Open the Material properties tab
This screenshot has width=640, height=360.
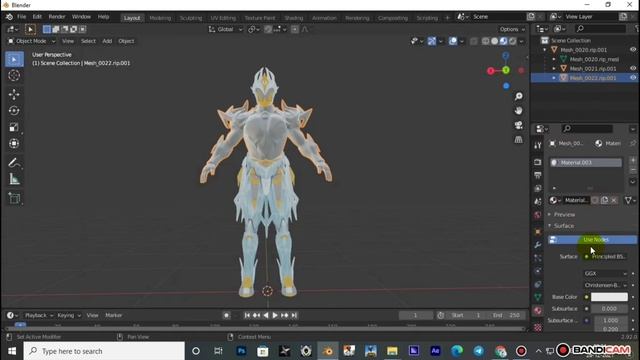point(538,311)
